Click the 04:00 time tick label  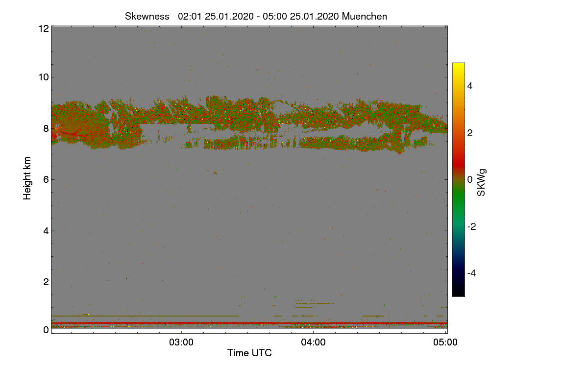pos(313,343)
